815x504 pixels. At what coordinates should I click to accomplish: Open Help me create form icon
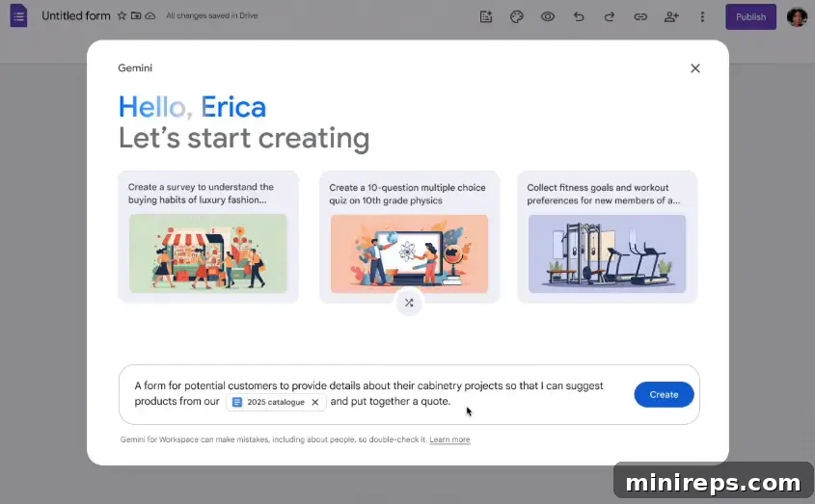(x=486, y=16)
